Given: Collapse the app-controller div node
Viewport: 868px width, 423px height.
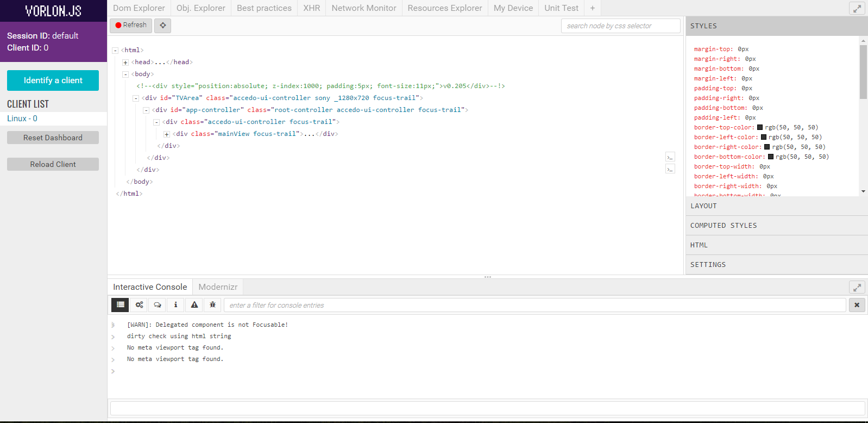Looking at the screenshot, I should pos(146,110).
